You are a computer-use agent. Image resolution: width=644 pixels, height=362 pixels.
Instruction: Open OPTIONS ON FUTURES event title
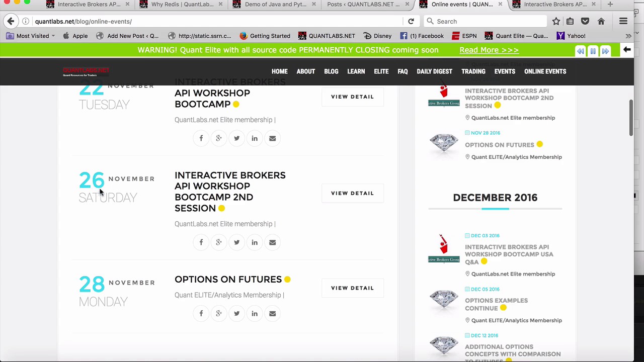click(228, 280)
